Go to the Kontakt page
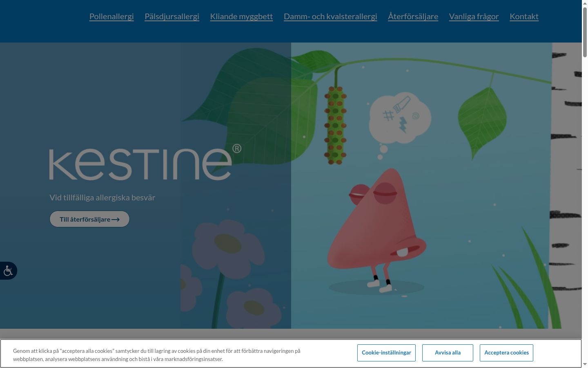The width and height of the screenshot is (588, 368). click(x=524, y=16)
